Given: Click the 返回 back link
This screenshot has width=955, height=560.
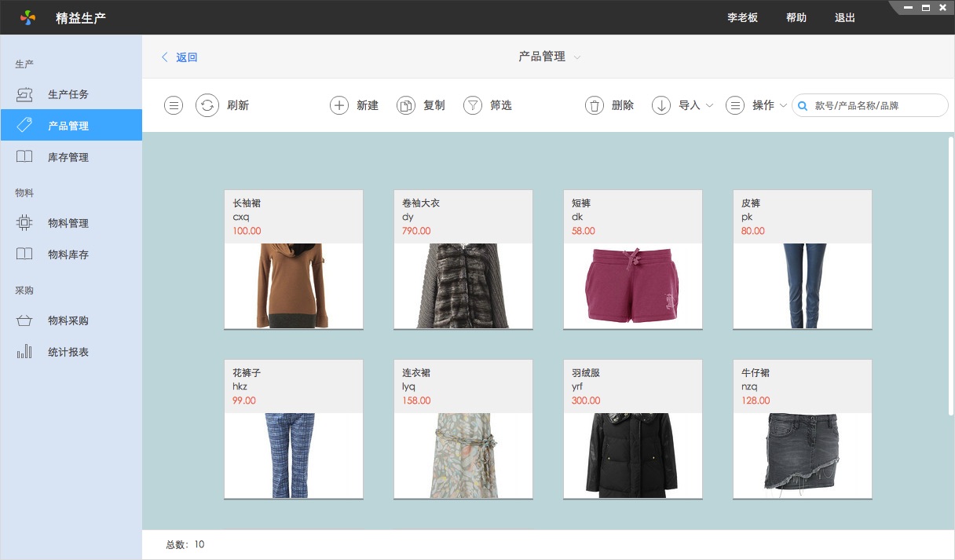Looking at the screenshot, I should click(180, 57).
